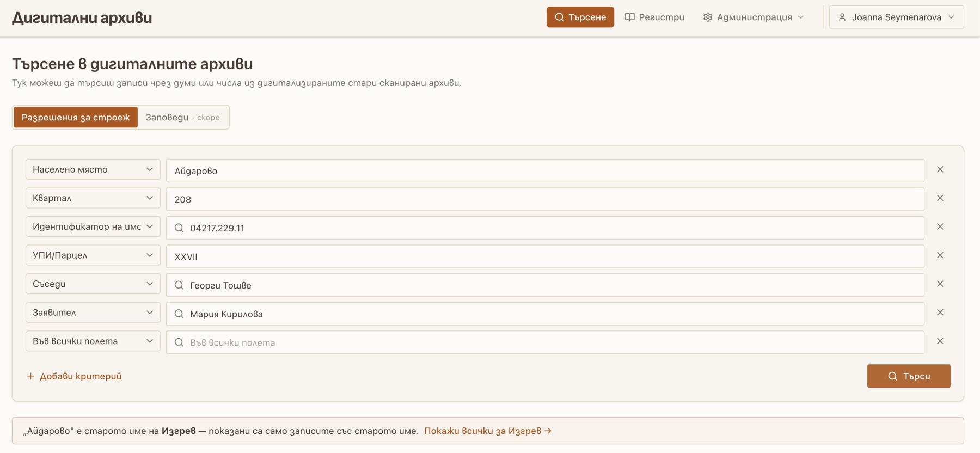Click the Дигитални архиви site title
Viewport: 980px width, 453px height.
click(82, 17)
